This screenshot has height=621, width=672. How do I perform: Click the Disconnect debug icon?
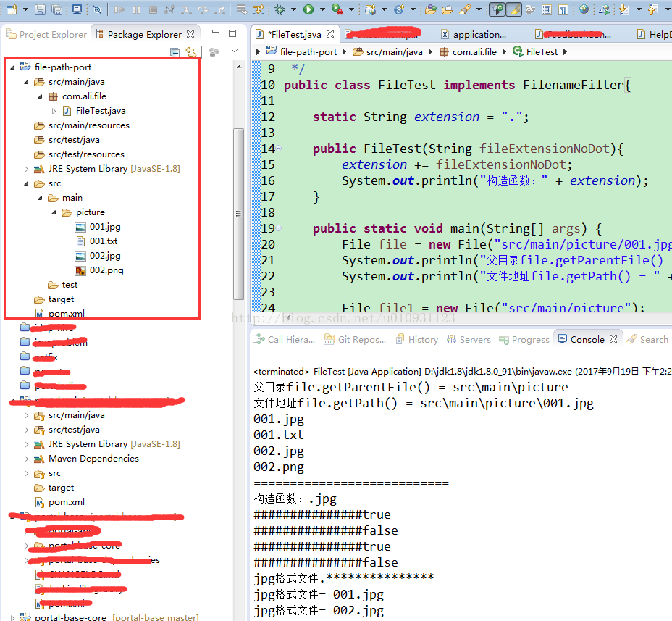coord(169,9)
